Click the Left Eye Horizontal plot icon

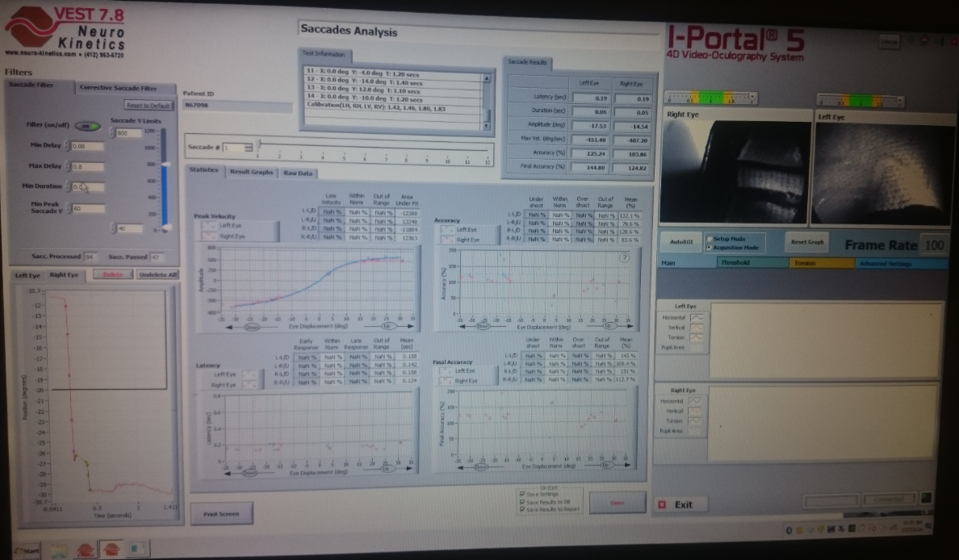(x=696, y=317)
